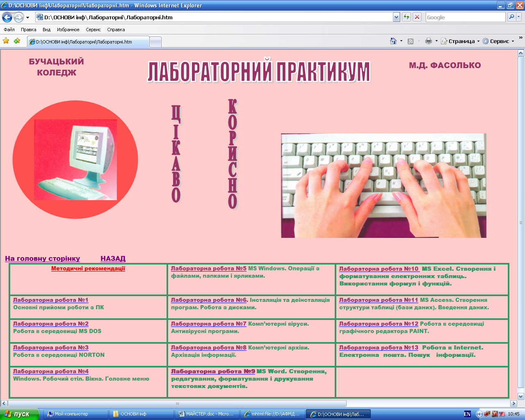Click the address bar path field
This screenshot has width=525, height=420.
pyautogui.click(x=214, y=17)
